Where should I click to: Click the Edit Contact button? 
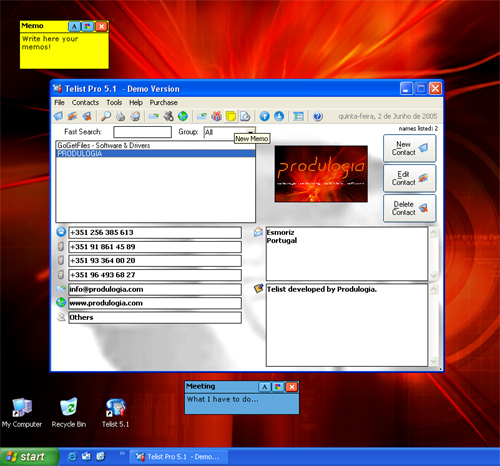(409, 178)
